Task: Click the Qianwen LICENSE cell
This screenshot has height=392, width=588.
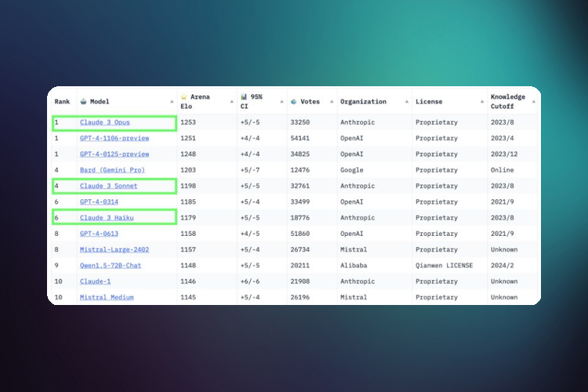Action: pos(445,266)
